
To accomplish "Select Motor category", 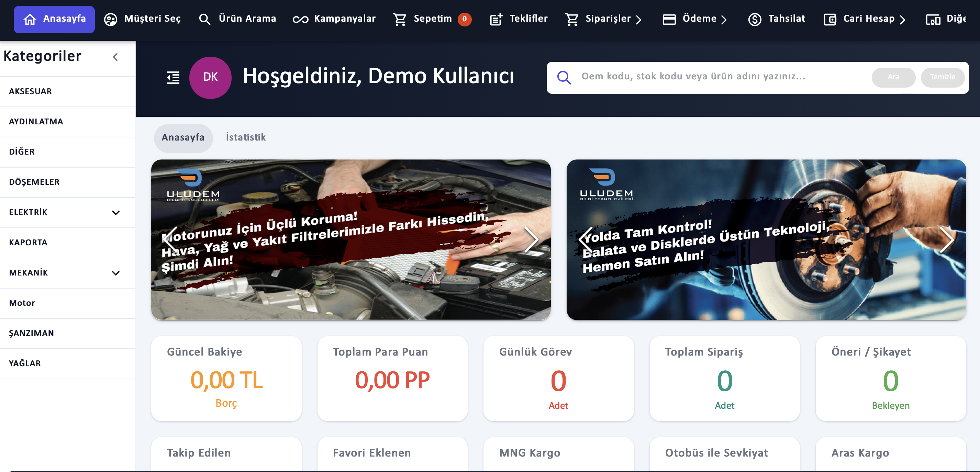I will [x=68, y=304].
